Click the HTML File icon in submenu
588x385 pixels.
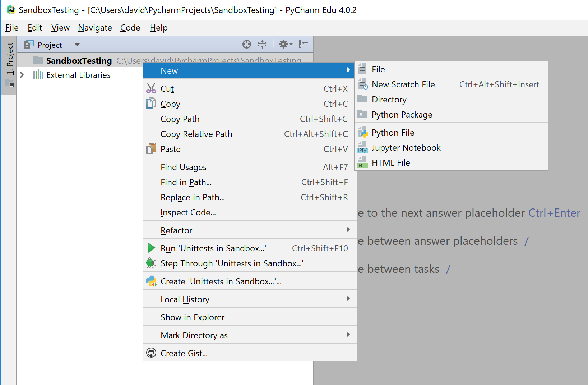[363, 162]
